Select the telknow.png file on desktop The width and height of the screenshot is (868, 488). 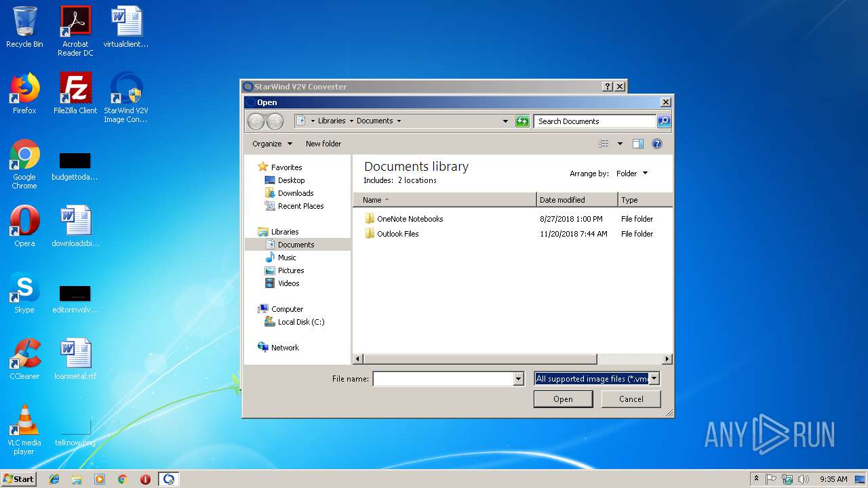click(75, 432)
